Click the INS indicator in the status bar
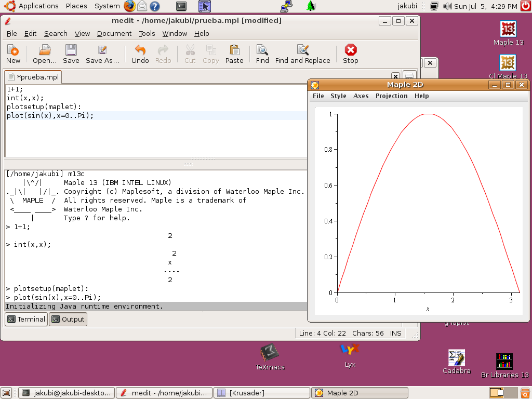Viewport: 532px width, 399px height. [395, 333]
